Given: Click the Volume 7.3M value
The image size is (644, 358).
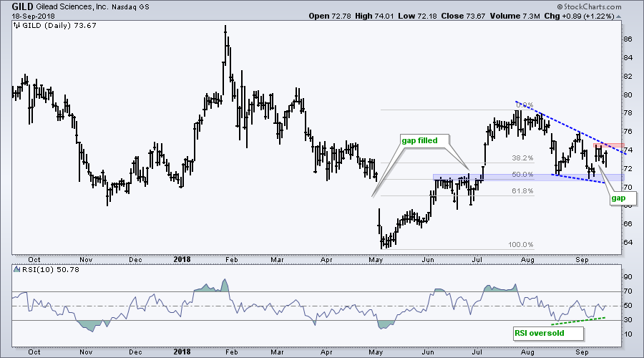Looking at the screenshot, I should 514,16.
